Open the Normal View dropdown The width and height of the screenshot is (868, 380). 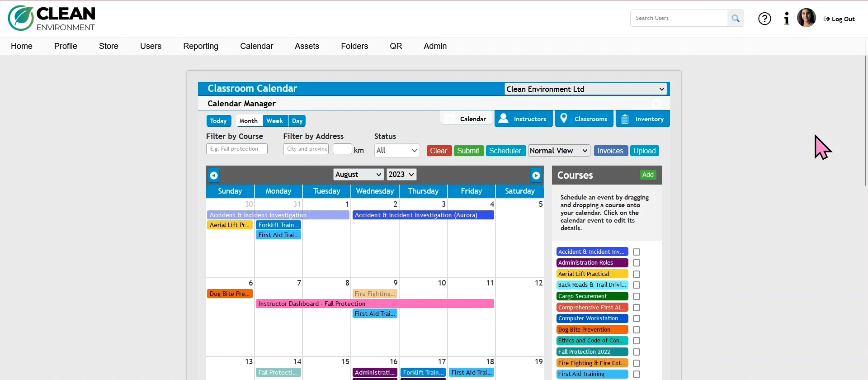pyautogui.click(x=559, y=151)
